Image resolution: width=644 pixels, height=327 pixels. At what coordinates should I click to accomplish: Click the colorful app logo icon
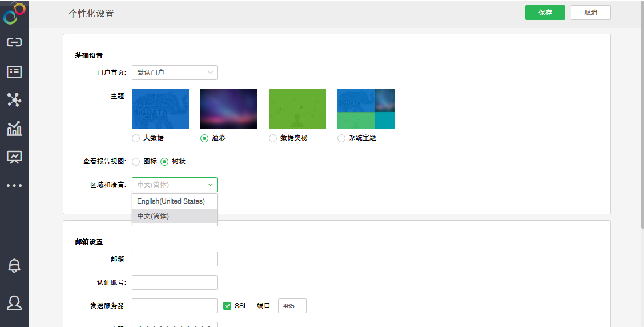tap(14, 13)
